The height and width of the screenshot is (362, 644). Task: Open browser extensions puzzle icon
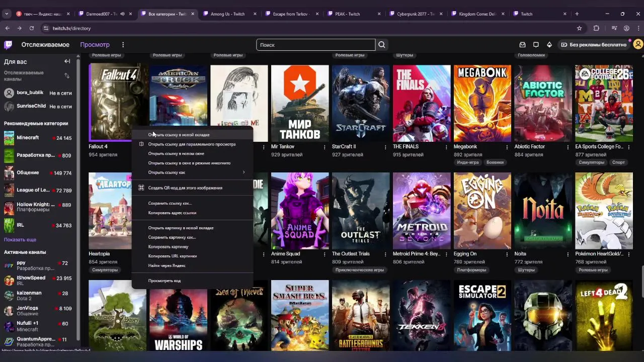[x=596, y=28]
